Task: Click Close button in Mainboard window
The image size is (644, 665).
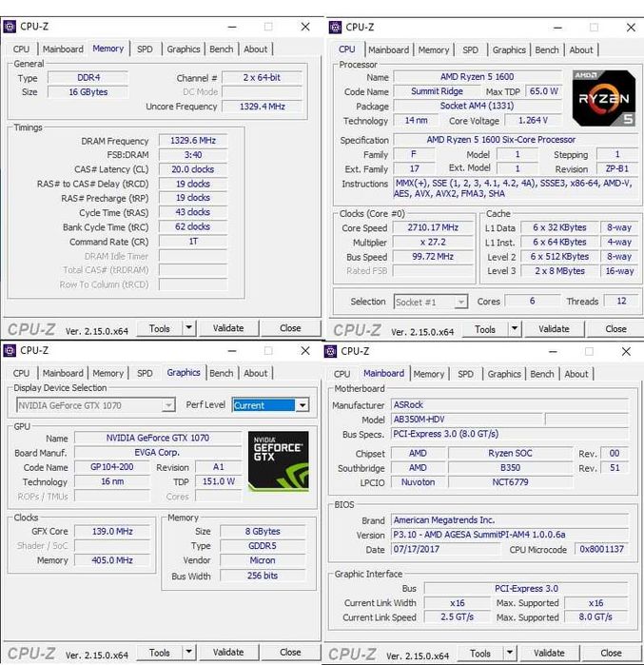Action: pos(611,654)
